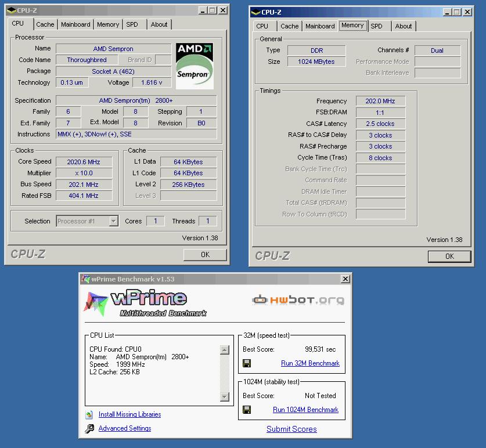Click the Install Missing Libraries icon
Screen dimensions: 486x448
click(x=89, y=414)
